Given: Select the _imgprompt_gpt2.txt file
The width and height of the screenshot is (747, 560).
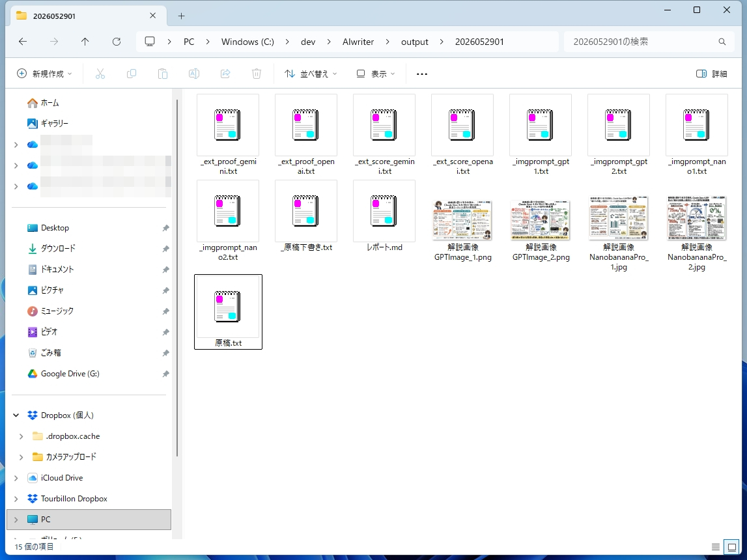Looking at the screenshot, I should click(x=618, y=135).
